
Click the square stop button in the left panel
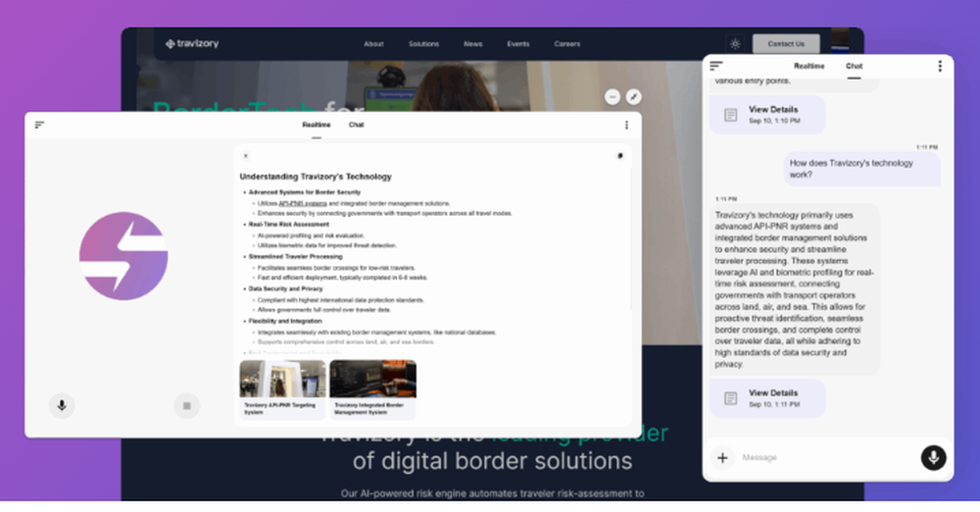187,406
